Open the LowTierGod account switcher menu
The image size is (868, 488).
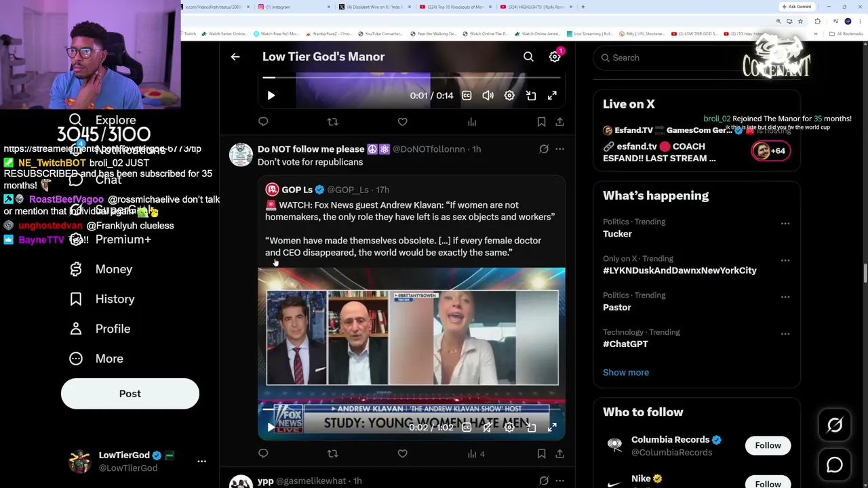(201, 461)
